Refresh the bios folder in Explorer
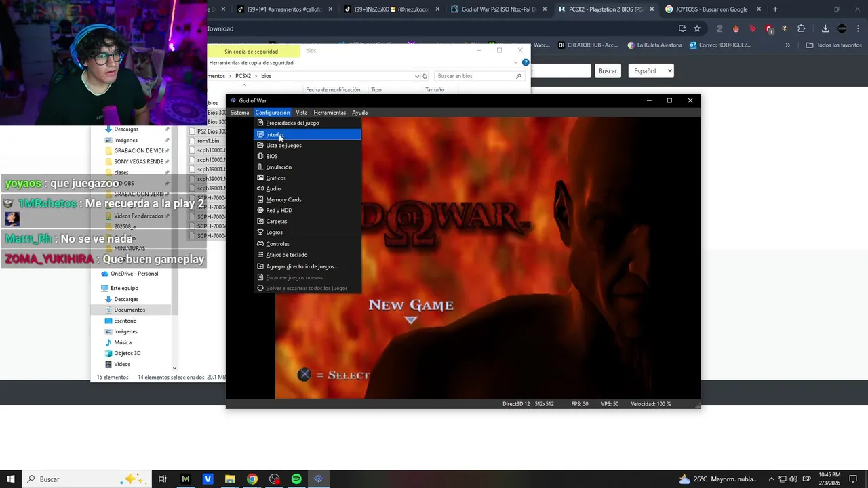Viewport: 868px width, 488px height. click(x=425, y=76)
